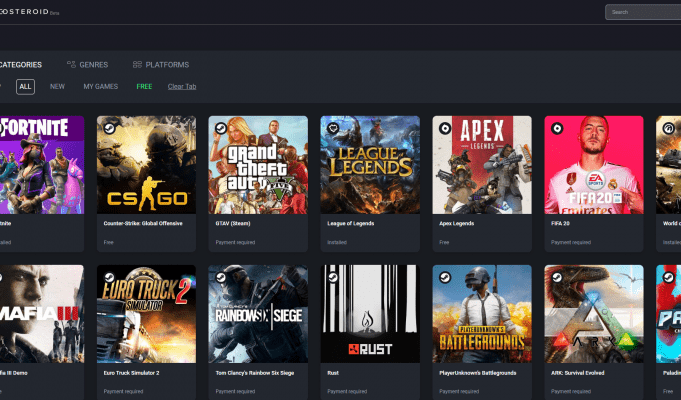Open the Rainbow Six Siege cover art
This screenshot has width=681, height=400.
258,314
